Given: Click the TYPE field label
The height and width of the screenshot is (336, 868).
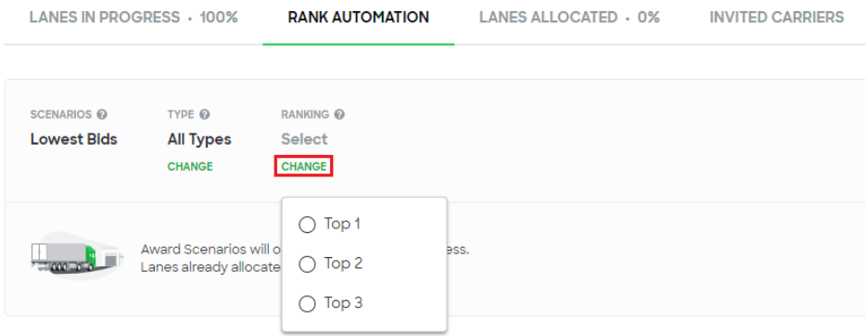Looking at the screenshot, I should (181, 115).
